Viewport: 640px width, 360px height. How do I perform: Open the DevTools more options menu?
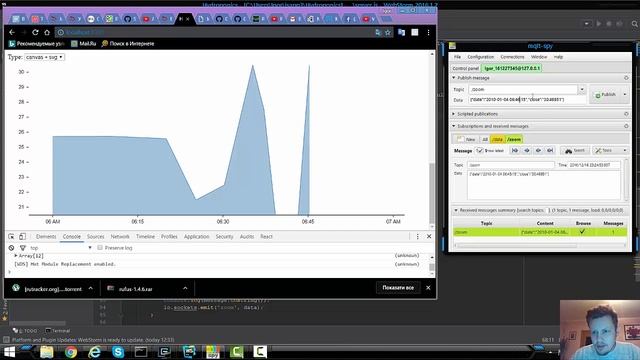[417, 236]
